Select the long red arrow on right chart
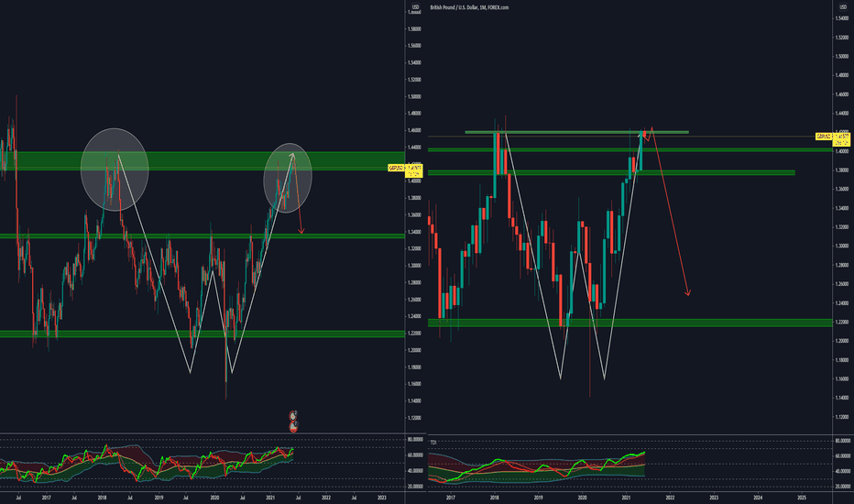This screenshot has width=854, height=504. 671,213
